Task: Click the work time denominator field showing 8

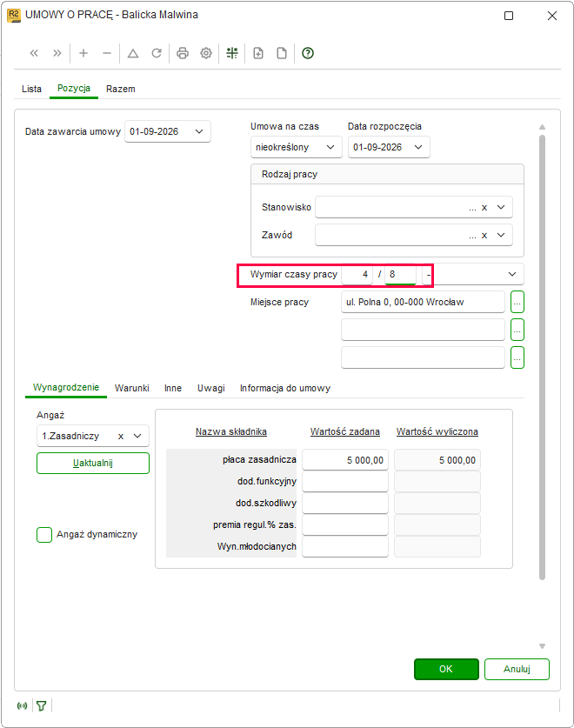Action: coord(400,274)
